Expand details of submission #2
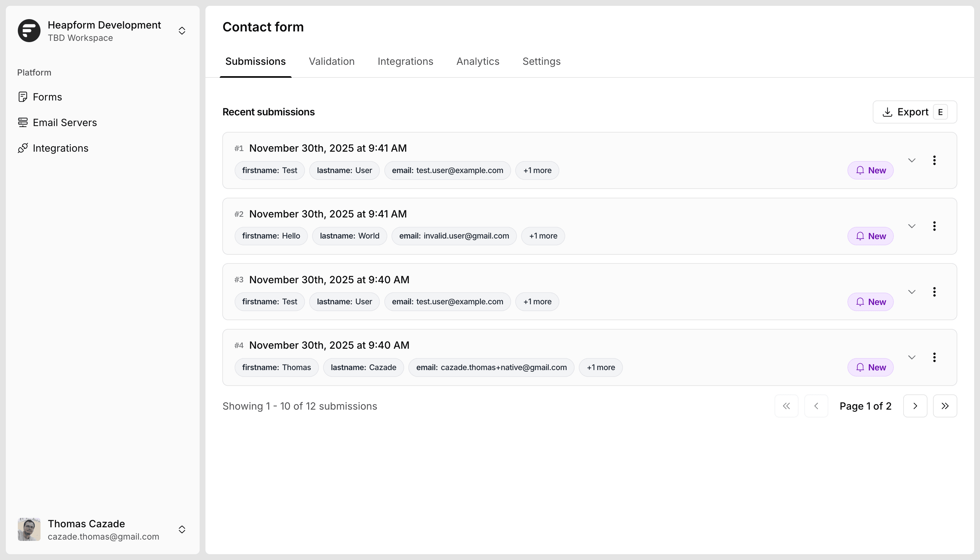The height and width of the screenshot is (560, 980). tap(912, 226)
